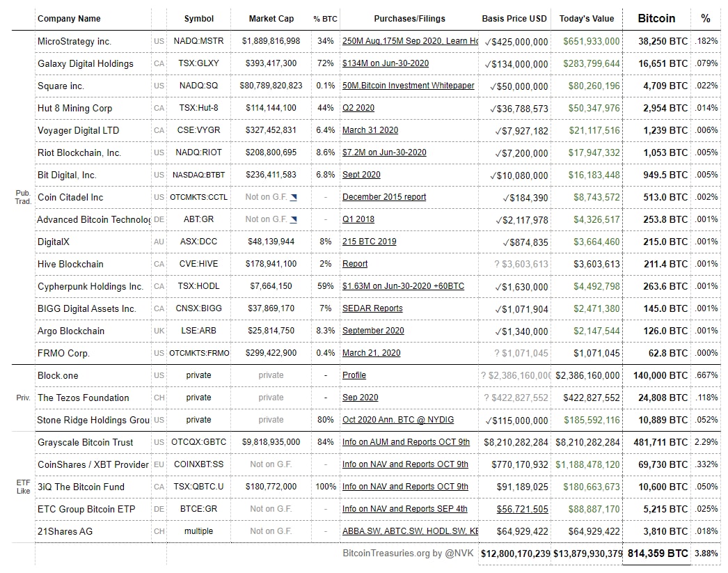Open DigitalX's 215 BTC 2019 link
Image resolution: width=728 pixels, height=573 pixels.
coord(369,242)
